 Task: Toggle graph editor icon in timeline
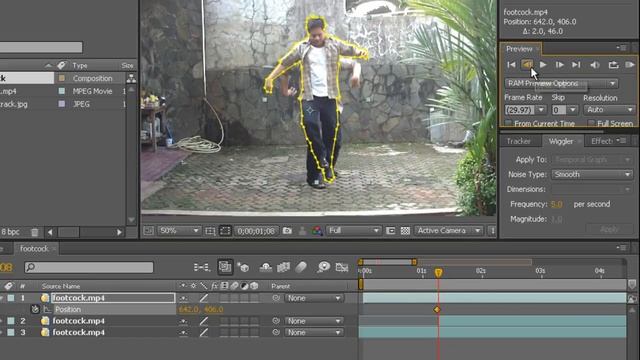coord(342,267)
